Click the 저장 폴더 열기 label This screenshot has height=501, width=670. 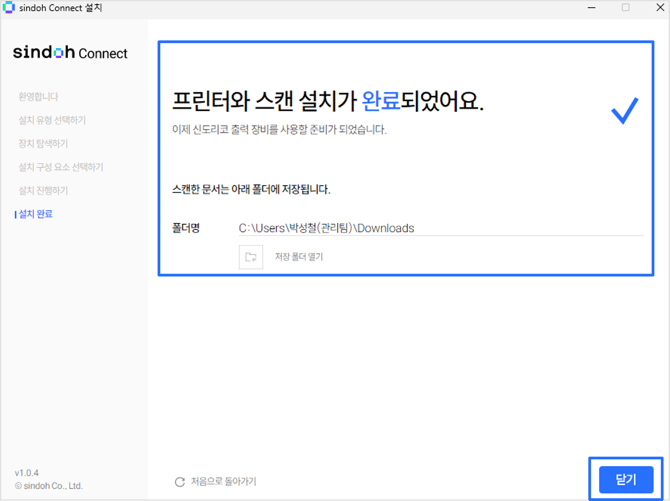[x=299, y=256]
